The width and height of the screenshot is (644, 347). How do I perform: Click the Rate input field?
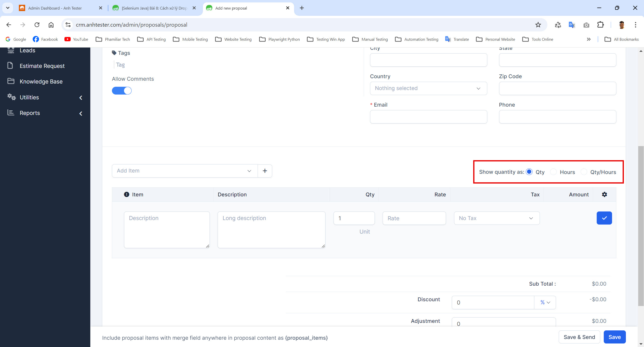[x=414, y=218]
